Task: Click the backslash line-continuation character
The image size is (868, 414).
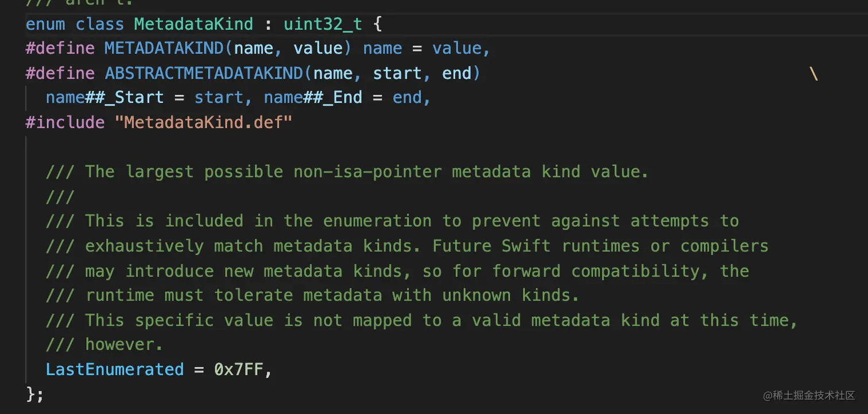Action: coord(813,73)
